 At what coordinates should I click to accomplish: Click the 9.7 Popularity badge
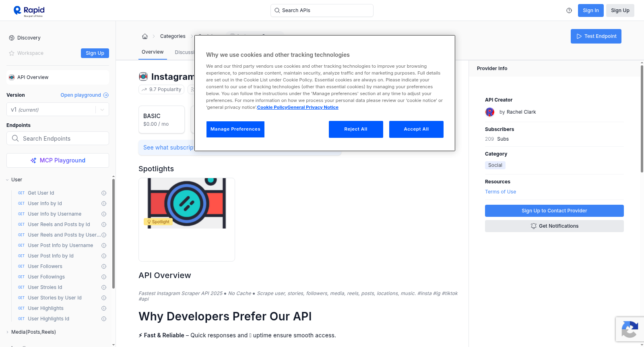[x=161, y=89]
